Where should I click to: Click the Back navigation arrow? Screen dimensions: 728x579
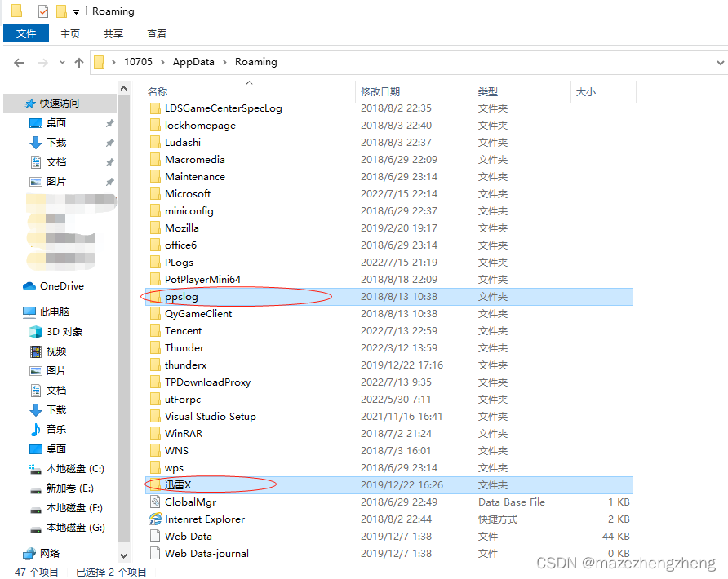click(x=19, y=62)
